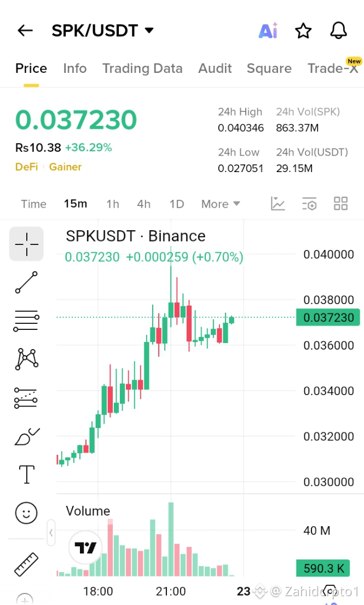Open the Square tab
Screen dimensions: 364x605
tap(269, 69)
